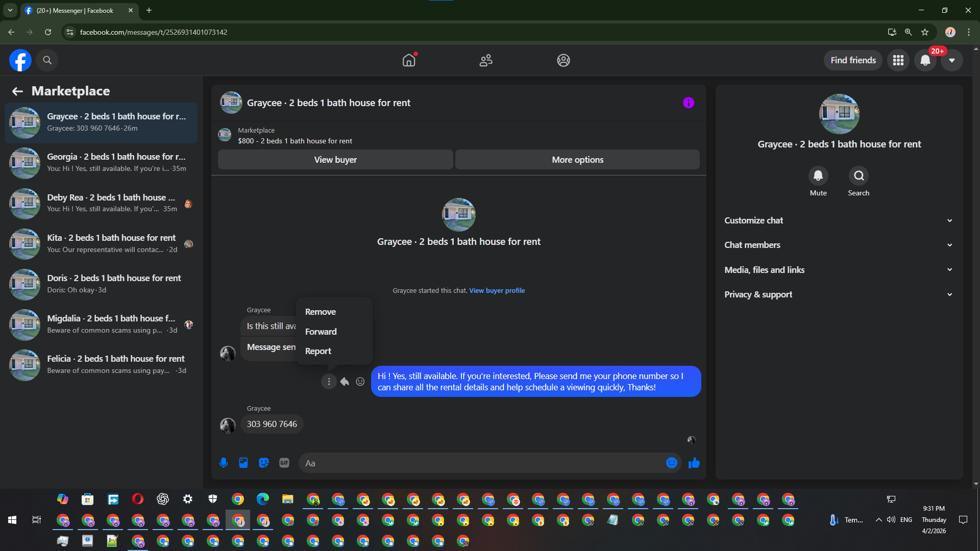
Task: Open more actions for the sent message
Action: 329,382
